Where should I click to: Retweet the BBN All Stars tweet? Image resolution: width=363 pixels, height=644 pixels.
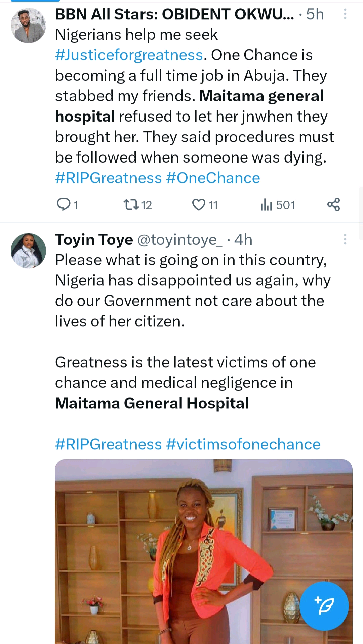(131, 204)
